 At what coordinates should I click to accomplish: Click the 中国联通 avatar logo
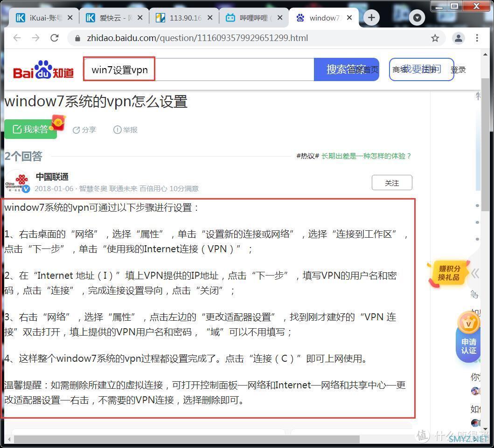tap(18, 182)
